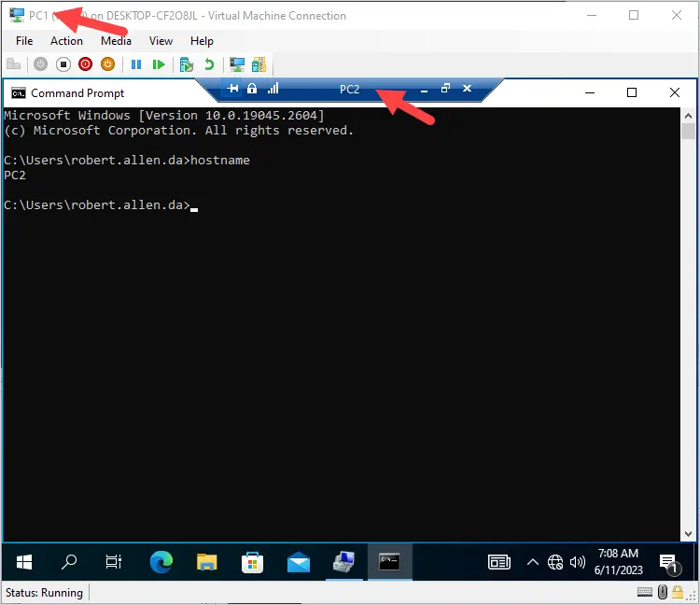Screen dimensions: 700x605
Task: Restore down the PC2 remote session
Action: (x=445, y=89)
